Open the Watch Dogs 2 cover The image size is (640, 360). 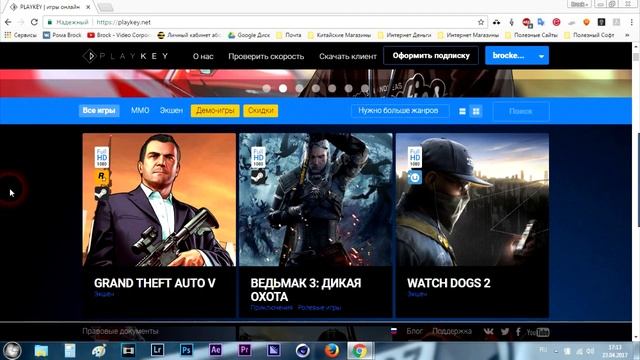point(472,200)
